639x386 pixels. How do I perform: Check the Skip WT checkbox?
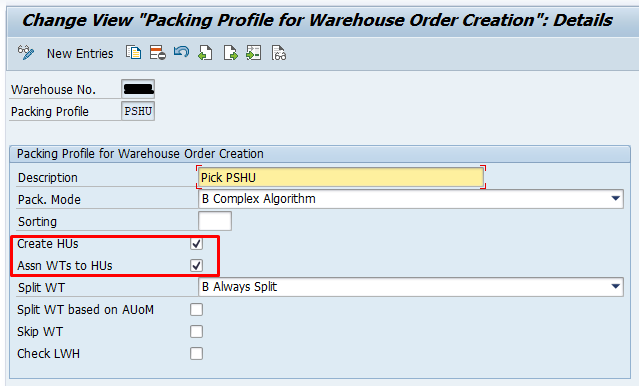196,332
